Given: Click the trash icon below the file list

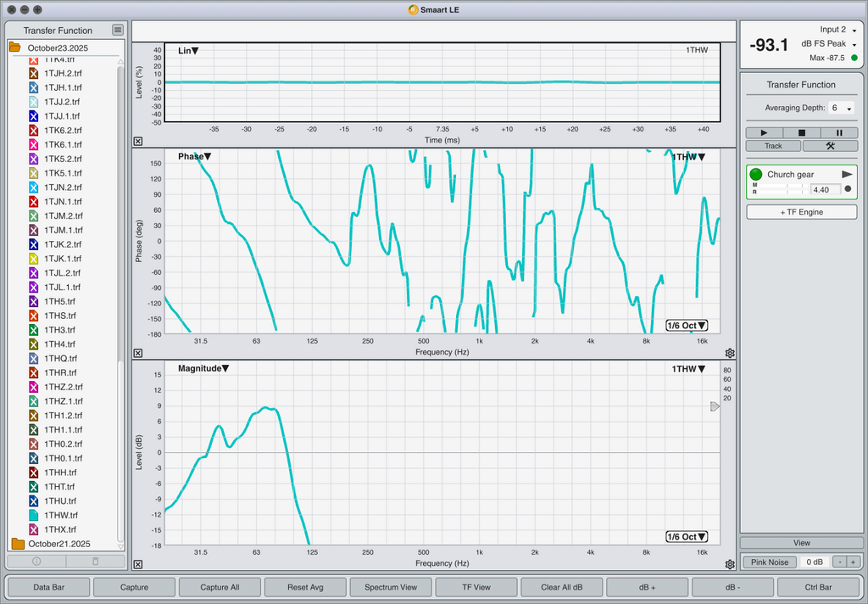Looking at the screenshot, I should pyautogui.click(x=95, y=561).
